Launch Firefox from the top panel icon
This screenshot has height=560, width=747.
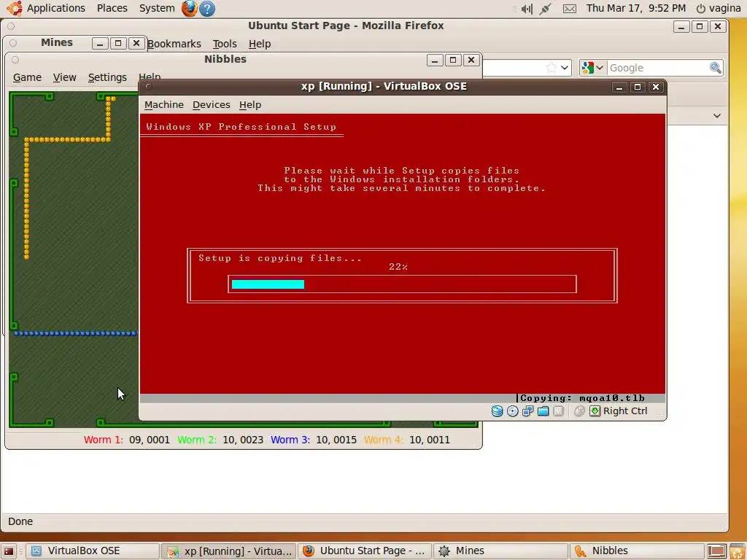189,8
